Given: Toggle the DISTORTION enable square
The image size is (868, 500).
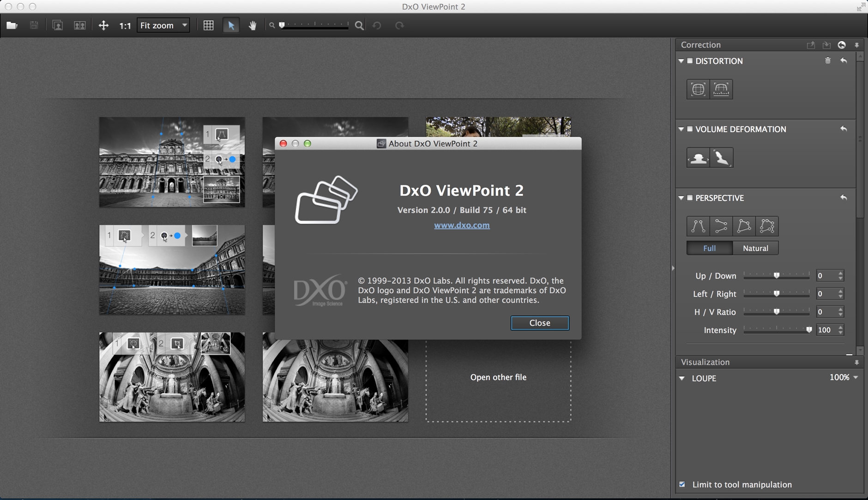Looking at the screenshot, I should [690, 61].
